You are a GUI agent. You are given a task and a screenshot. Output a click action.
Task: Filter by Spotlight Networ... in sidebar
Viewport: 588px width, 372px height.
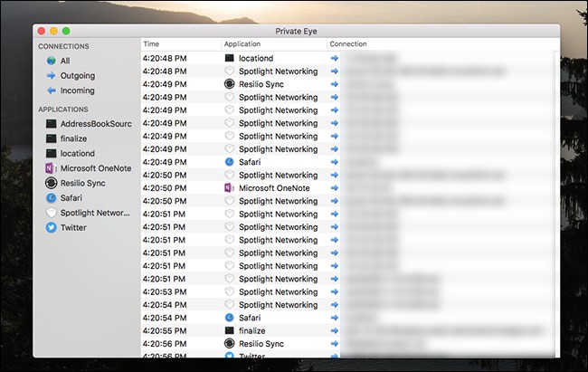point(95,213)
